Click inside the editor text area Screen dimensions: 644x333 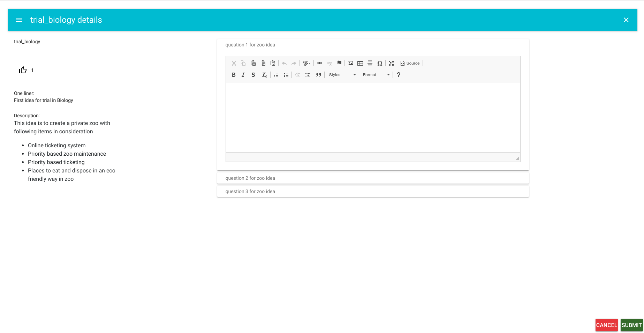pos(373,117)
